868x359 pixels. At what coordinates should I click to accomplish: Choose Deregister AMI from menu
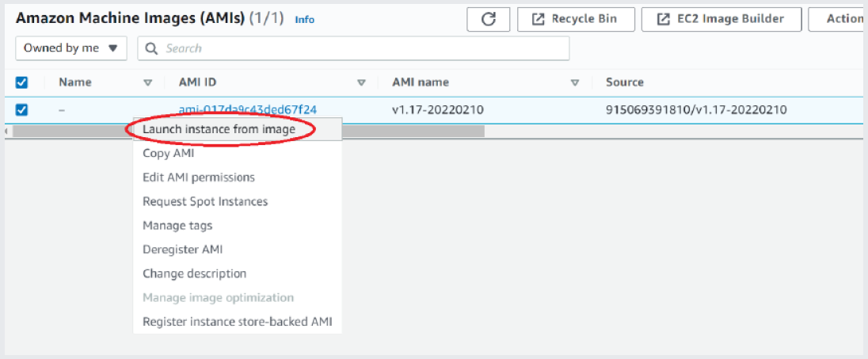[x=183, y=250]
